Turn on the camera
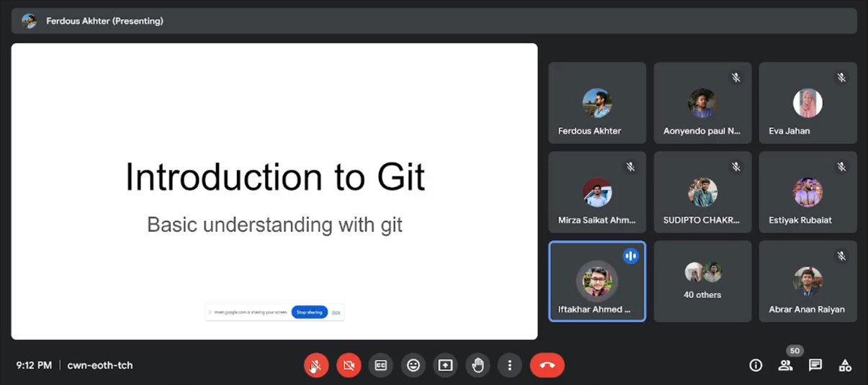The width and height of the screenshot is (868, 385). pyautogui.click(x=349, y=366)
